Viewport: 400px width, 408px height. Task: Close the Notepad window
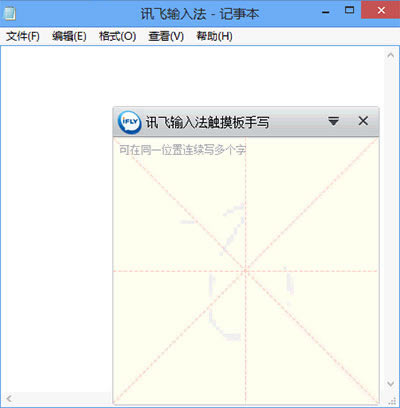[x=381, y=10]
